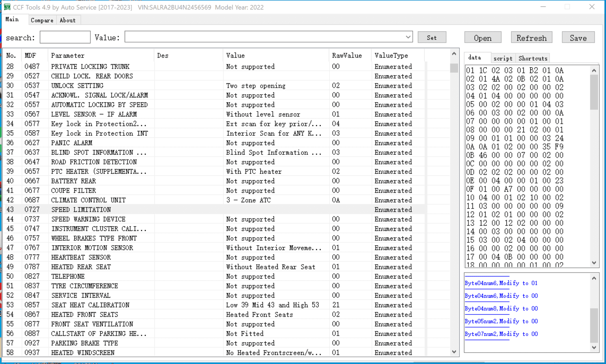Expand the Value dropdown
Viewport: 606px width, 364px height.
[x=408, y=37]
